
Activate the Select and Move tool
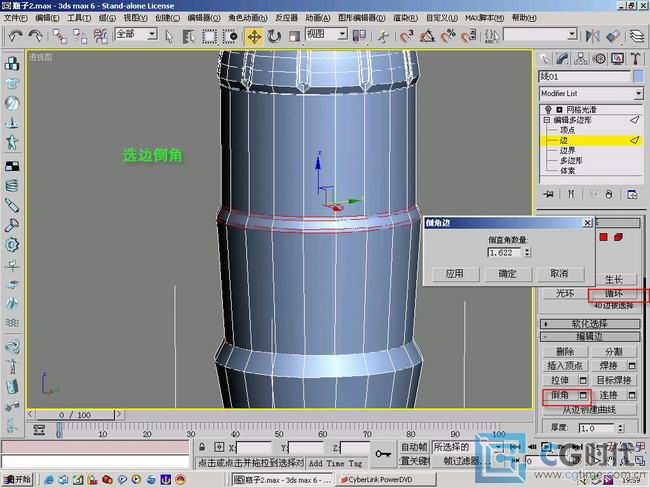click(254, 36)
